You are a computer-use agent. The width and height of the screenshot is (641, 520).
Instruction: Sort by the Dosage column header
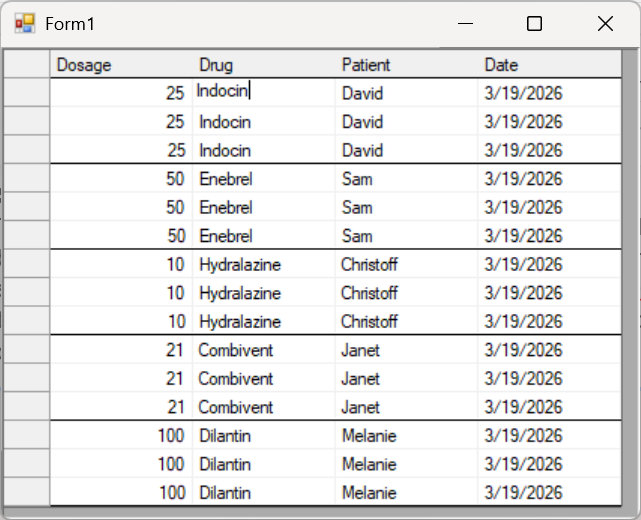coord(120,65)
